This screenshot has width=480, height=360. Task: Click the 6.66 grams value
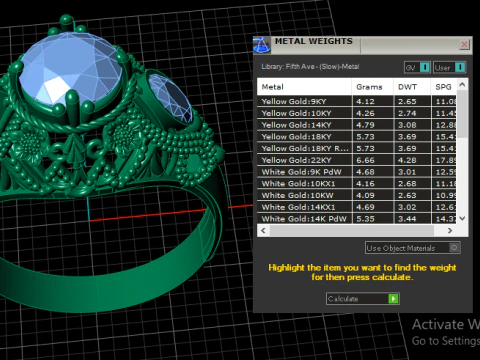coord(365,160)
